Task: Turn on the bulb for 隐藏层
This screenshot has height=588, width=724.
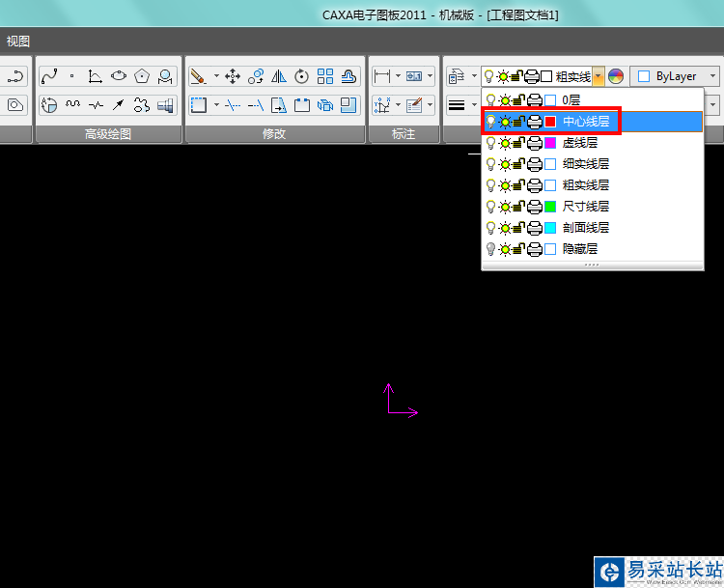Action: (490, 249)
